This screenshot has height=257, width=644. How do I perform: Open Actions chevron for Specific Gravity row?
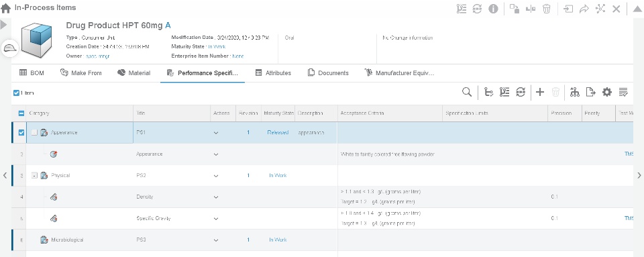216,218
